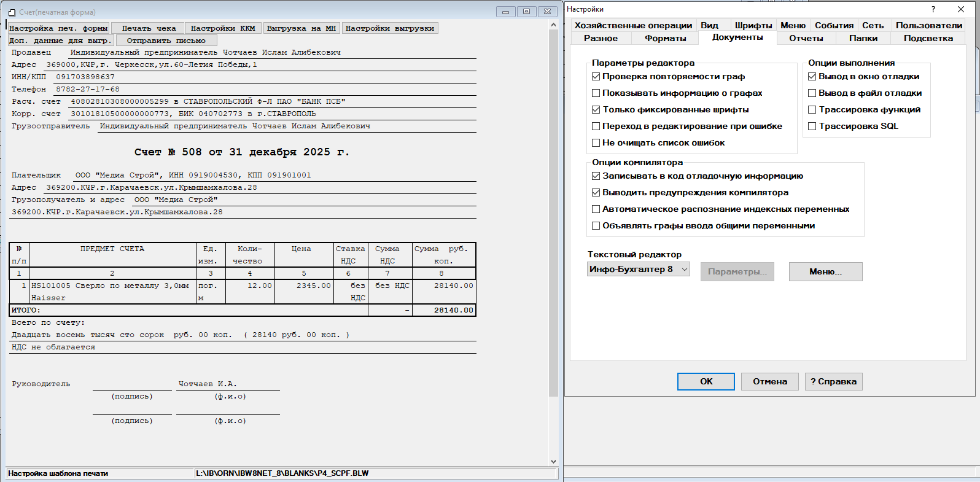Confirm settings with OK button
The image size is (980, 482).
[706, 381]
